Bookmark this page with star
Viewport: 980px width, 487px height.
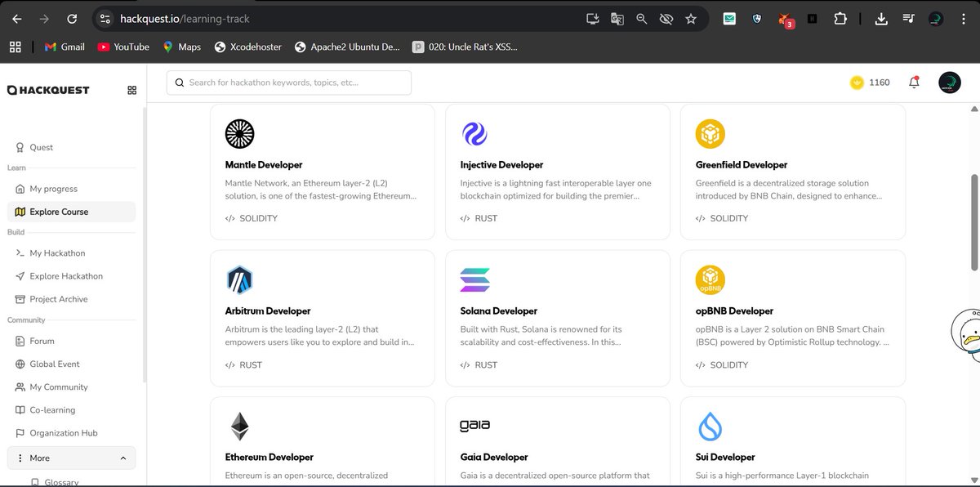point(691,18)
